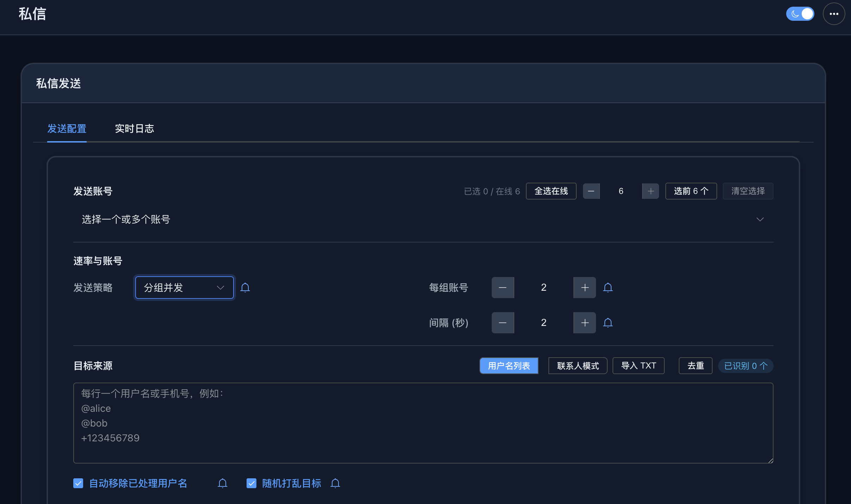Click the bell icon next to 每组账号 stepper
The height and width of the screenshot is (504, 851).
608,288
